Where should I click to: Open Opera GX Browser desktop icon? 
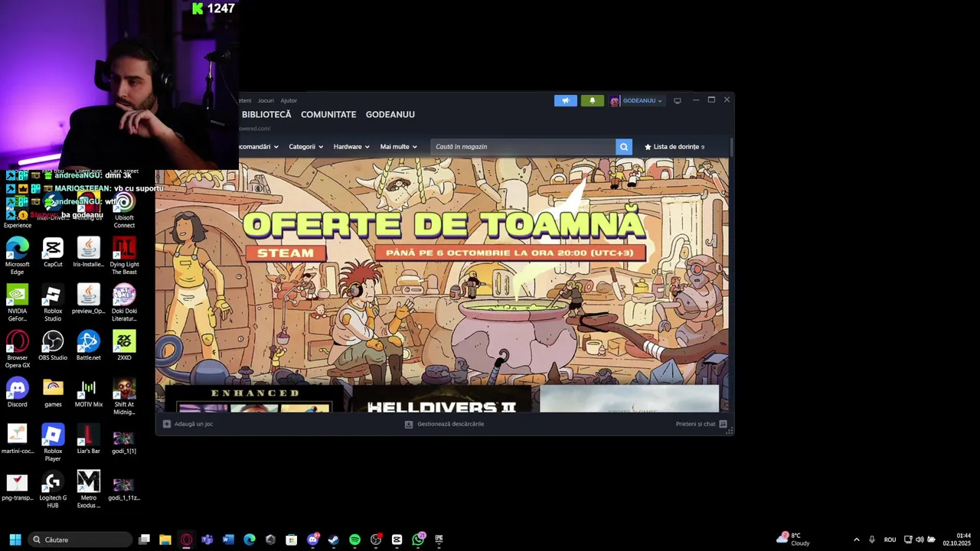pyautogui.click(x=17, y=350)
